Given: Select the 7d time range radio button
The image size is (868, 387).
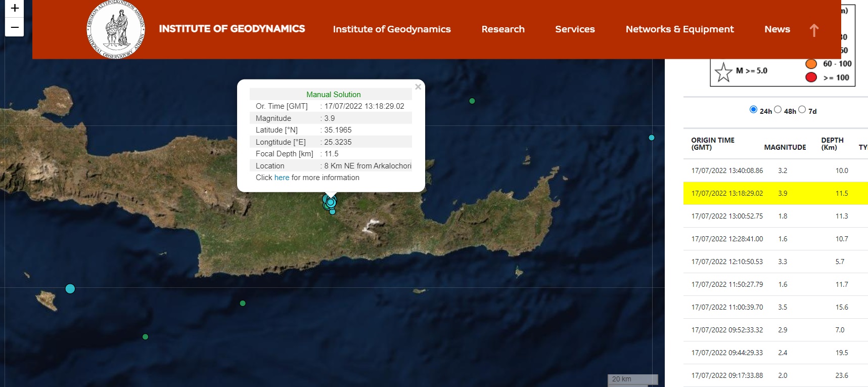Looking at the screenshot, I should tap(802, 110).
